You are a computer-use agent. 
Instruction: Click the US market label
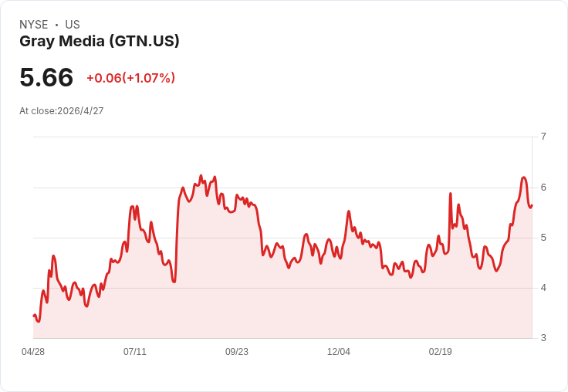[73, 25]
